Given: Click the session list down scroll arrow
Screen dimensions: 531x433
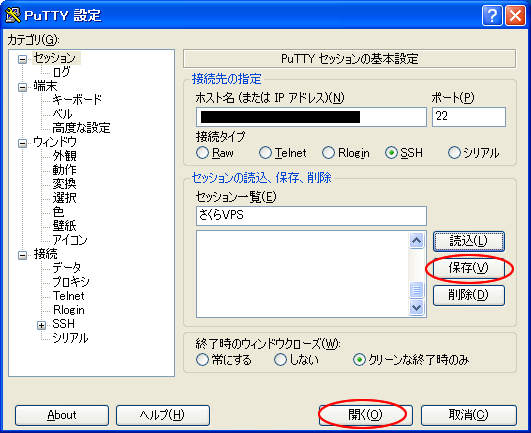Looking at the screenshot, I should pyautogui.click(x=417, y=307).
